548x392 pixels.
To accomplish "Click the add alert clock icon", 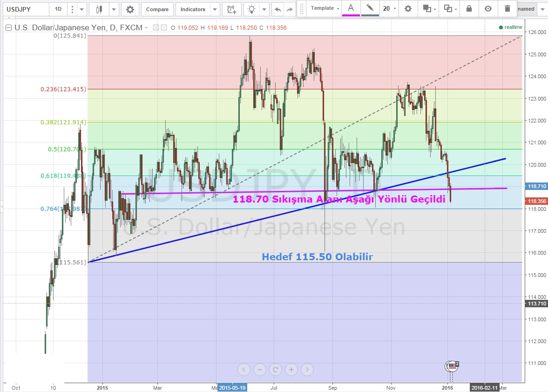I will [x=231, y=9].
